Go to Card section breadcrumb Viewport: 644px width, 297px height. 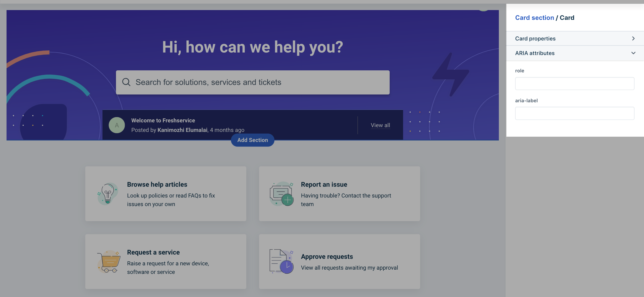pyautogui.click(x=534, y=18)
